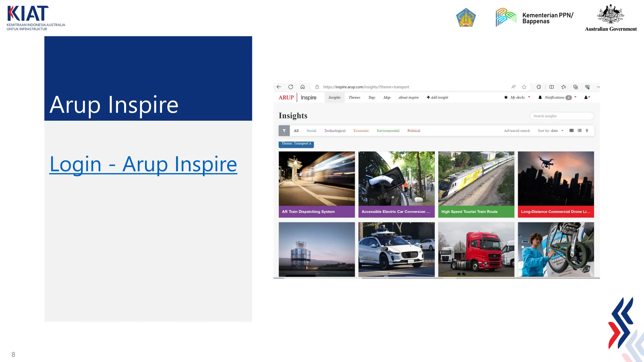This screenshot has height=362, width=644.
Task: Click the Login - Arup Inspire link
Action: tap(143, 164)
